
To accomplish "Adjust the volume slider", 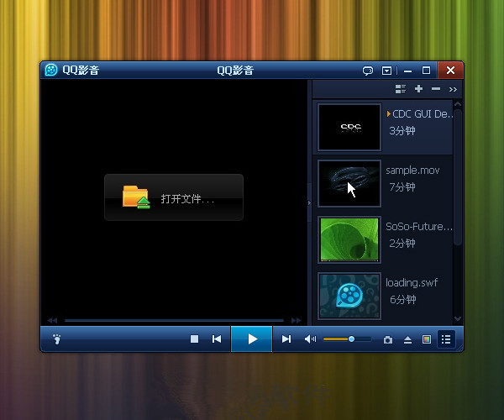I will click(347, 339).
